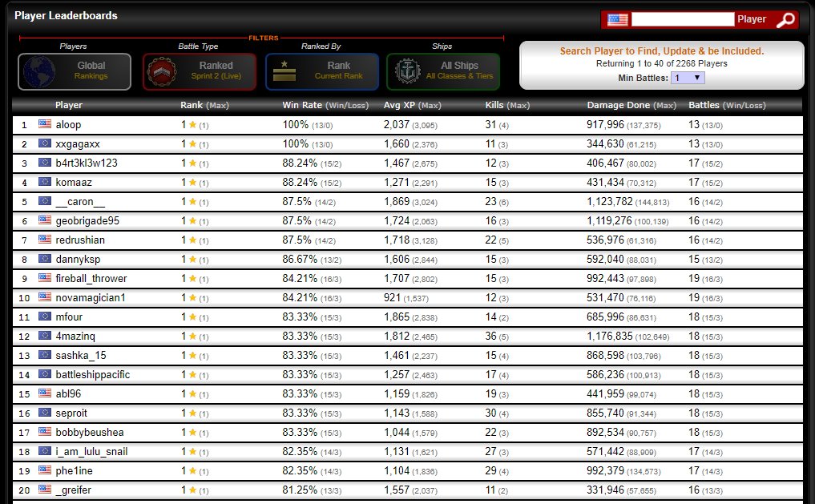Image resolution: width=815 pixels, height=504 pixels.
Task: Sort by the Rank column header
Action: pos(204,105)
